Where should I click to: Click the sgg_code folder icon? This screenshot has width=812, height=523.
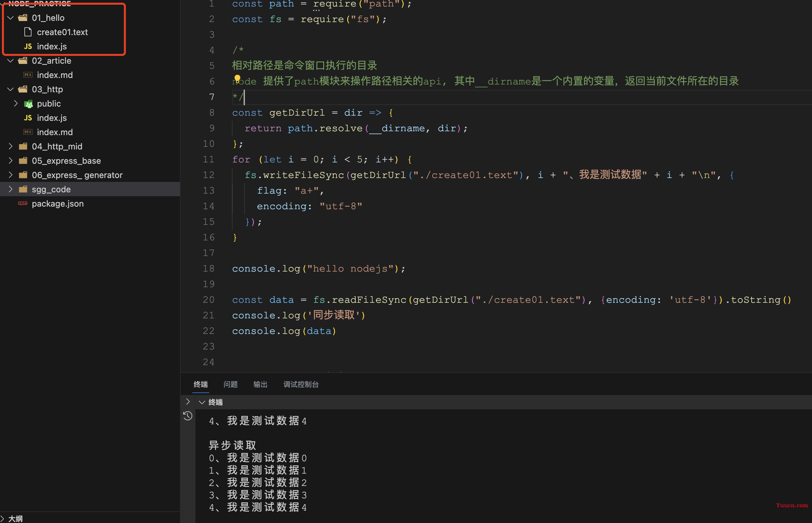(23, 189)
